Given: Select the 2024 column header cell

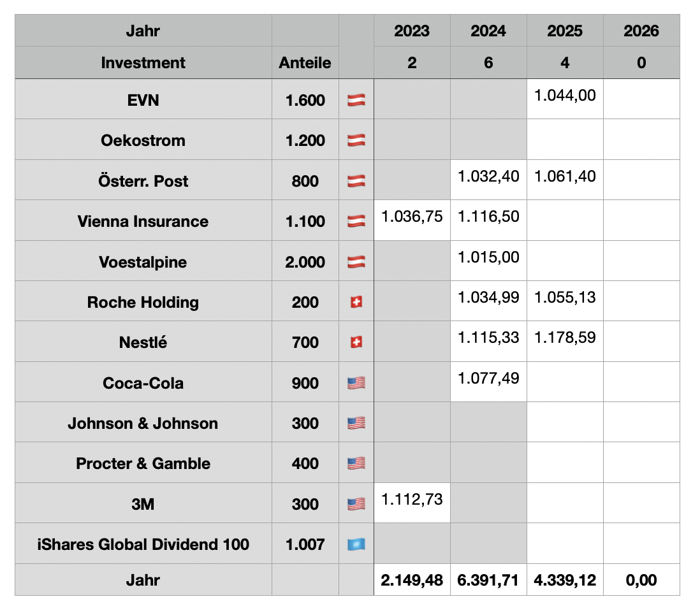Looking at the screenshot, I should click(488, 31).
